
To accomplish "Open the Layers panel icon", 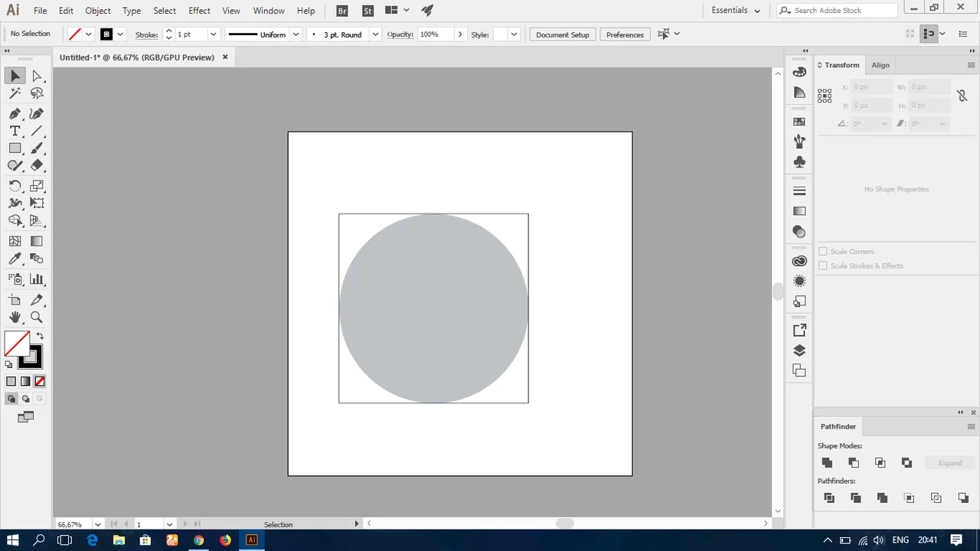I will 799,350.
